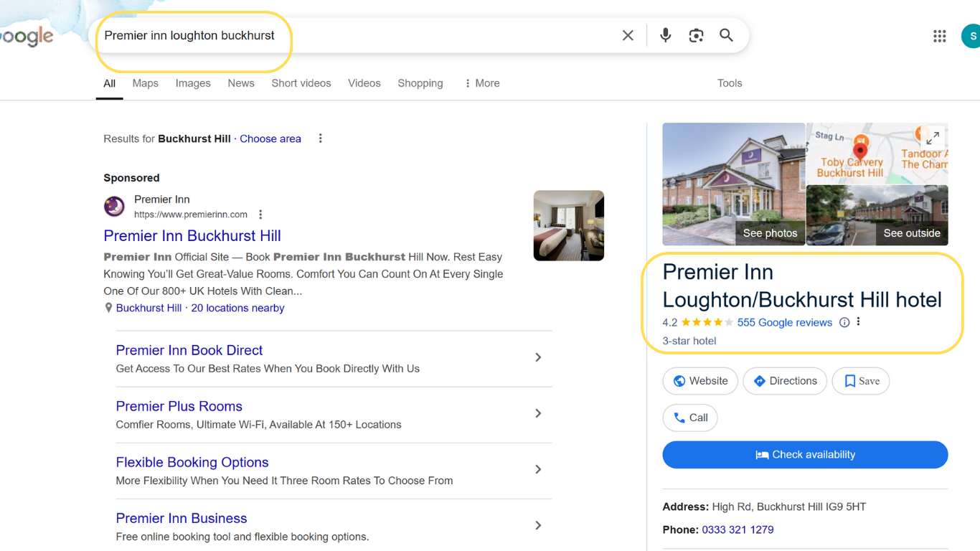The width and height of the screenshot is (980, 551).
Task: Switch to the Short videos tab
Action: click(x=301, y=83)
